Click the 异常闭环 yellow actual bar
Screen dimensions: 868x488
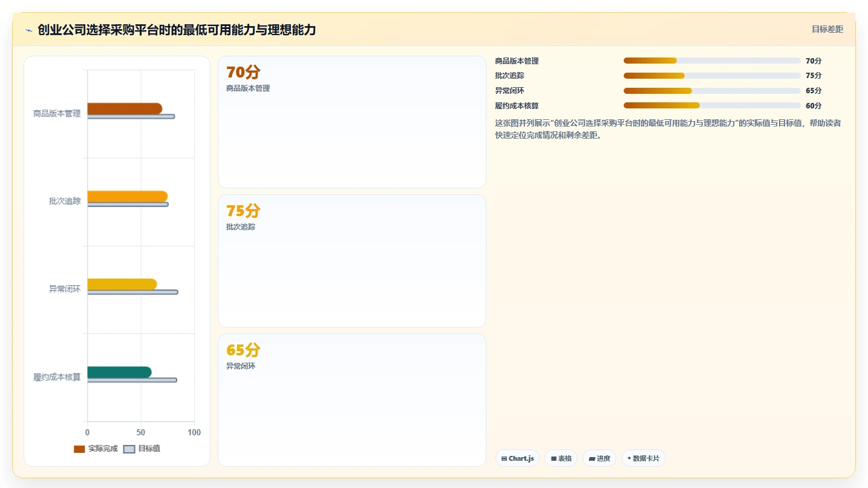122,284
